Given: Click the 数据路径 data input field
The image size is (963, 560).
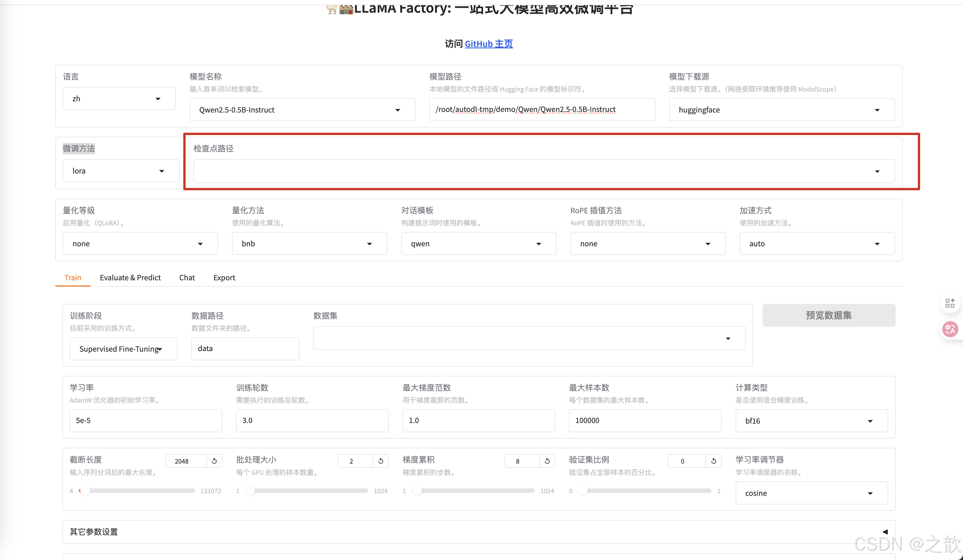Looking at the screenshot, I should 245,348.
